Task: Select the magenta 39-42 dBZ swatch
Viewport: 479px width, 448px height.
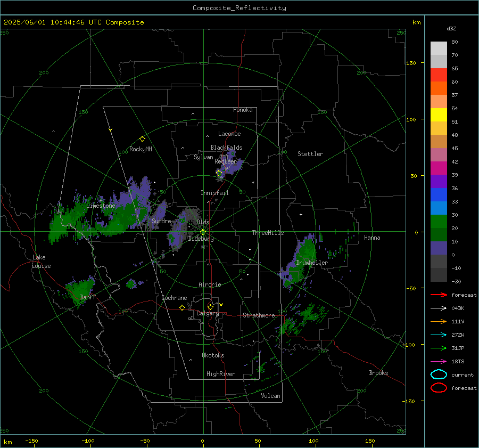Action: [x=439, y=168]
